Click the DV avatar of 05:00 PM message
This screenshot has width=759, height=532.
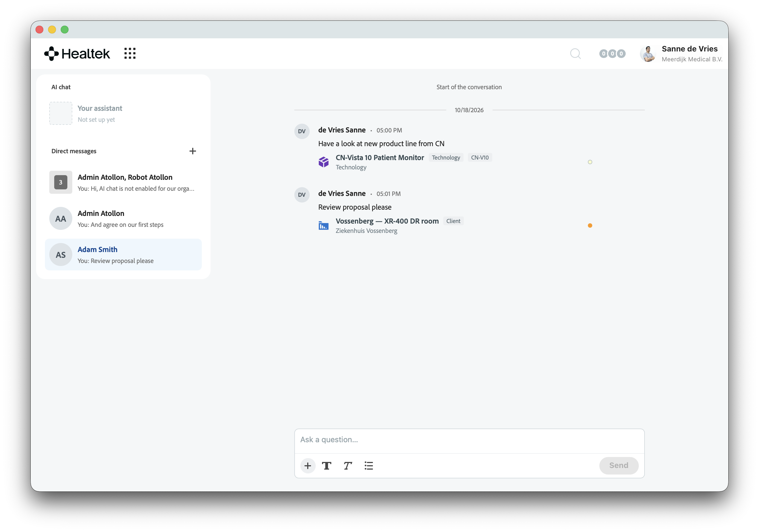302,131
